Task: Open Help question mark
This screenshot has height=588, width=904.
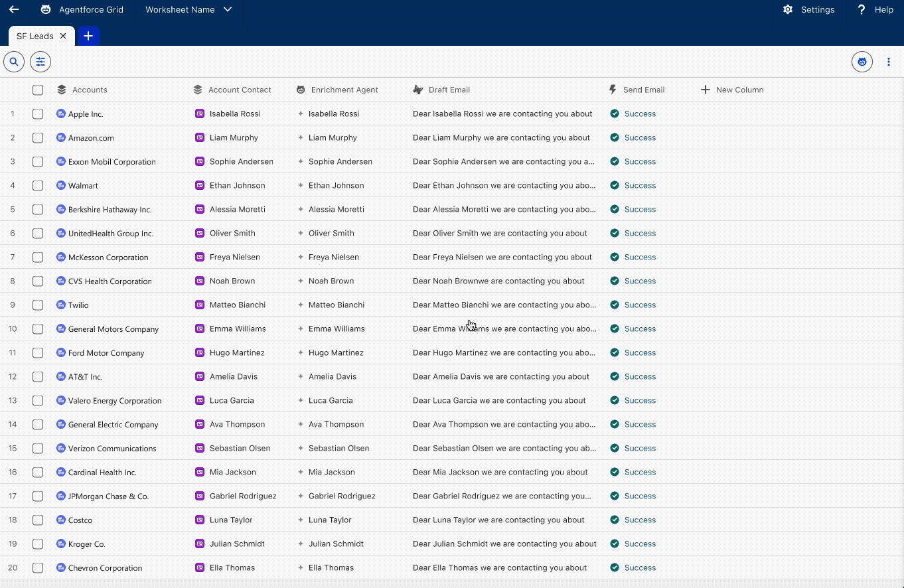Action: [862, 9]
